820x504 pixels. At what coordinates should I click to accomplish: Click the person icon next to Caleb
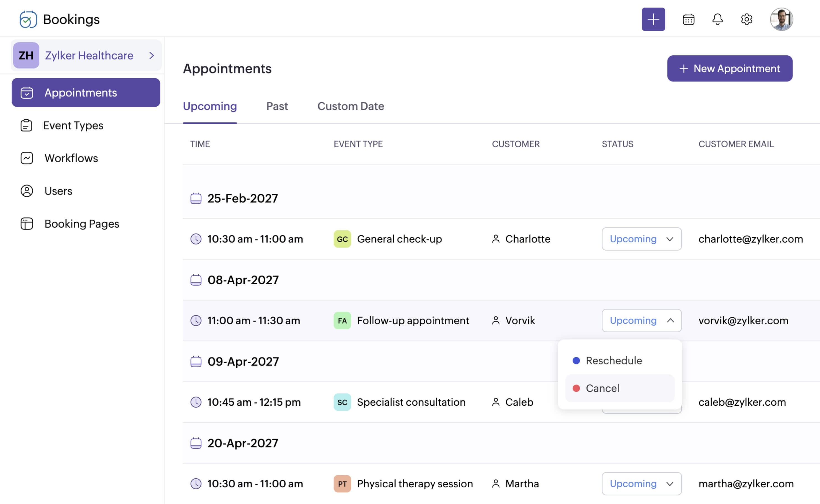496,402
